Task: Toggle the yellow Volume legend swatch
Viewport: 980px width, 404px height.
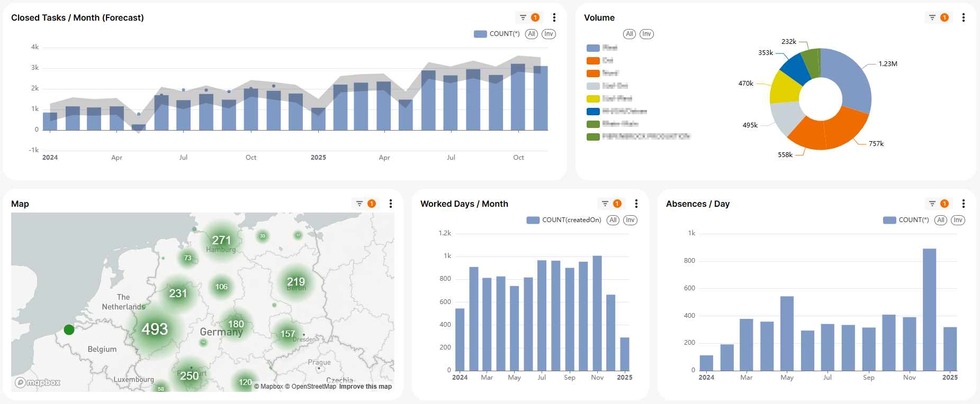Action: point(593,98)
